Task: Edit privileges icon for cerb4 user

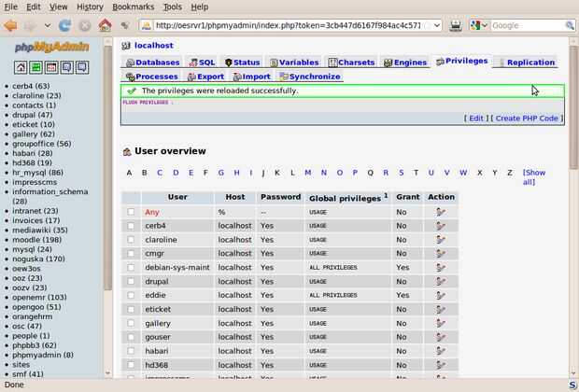Action: pyautogui.click(x=440, y=226)
